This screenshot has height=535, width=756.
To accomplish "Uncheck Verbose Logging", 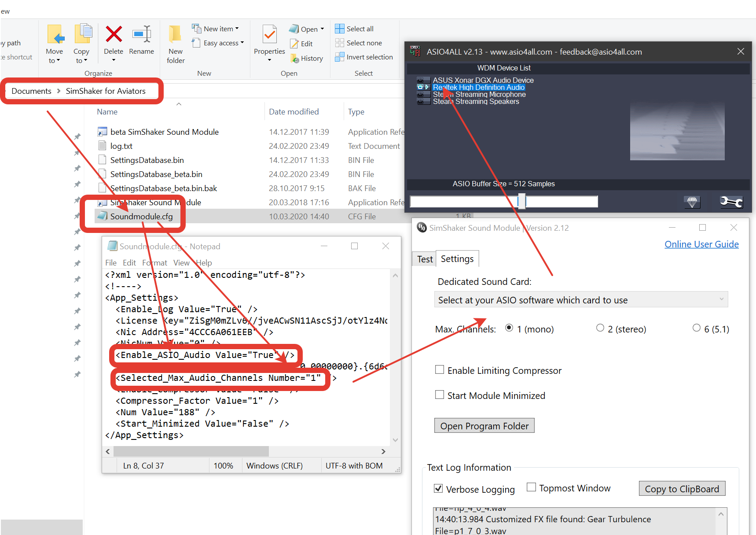I will pos(438,488).
